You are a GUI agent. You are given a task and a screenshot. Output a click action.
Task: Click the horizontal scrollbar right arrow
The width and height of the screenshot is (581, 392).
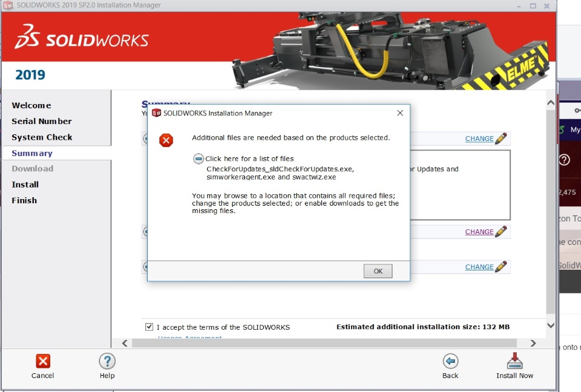point(533,343)
